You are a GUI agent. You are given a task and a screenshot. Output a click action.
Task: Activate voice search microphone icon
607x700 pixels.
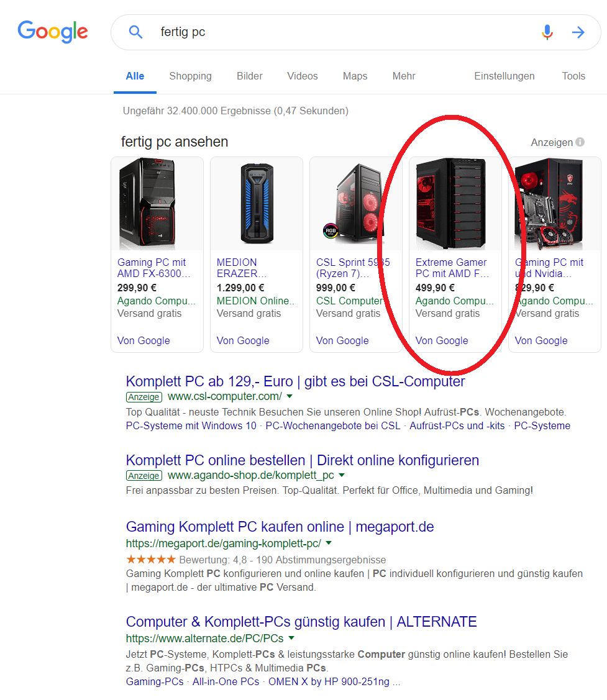547,32
